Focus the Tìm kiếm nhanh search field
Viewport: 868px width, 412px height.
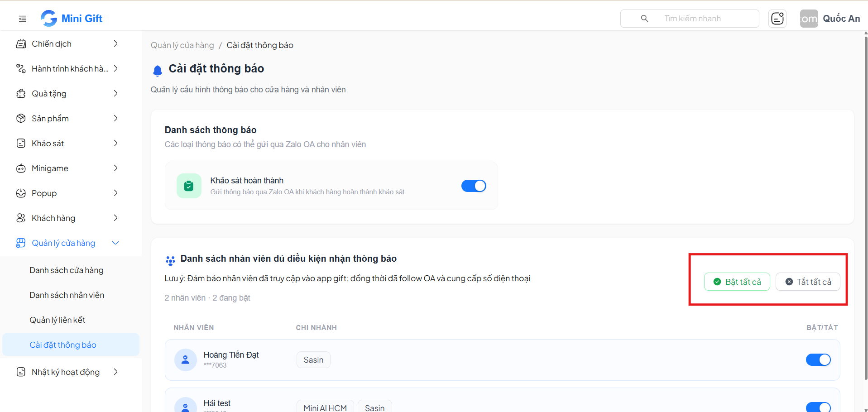coord(690,19)
